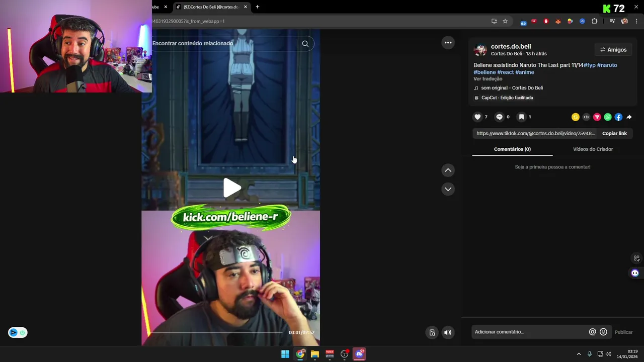Open Chrome profile avatar menu
Screen dimensions: 644x362
pos(624,21)
